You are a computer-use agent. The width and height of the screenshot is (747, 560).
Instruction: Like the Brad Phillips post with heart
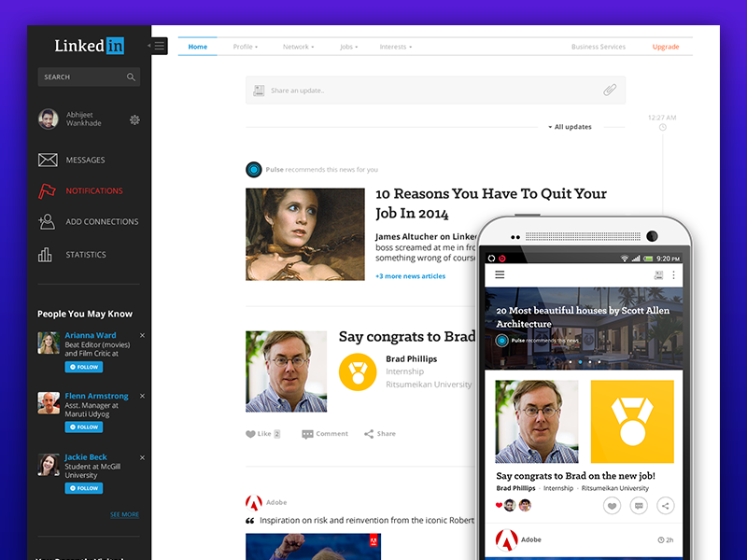point(250,434)
